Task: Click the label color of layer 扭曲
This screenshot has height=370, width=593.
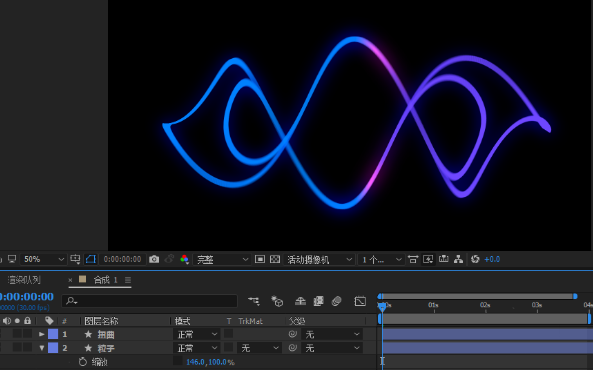Action: 53,334
